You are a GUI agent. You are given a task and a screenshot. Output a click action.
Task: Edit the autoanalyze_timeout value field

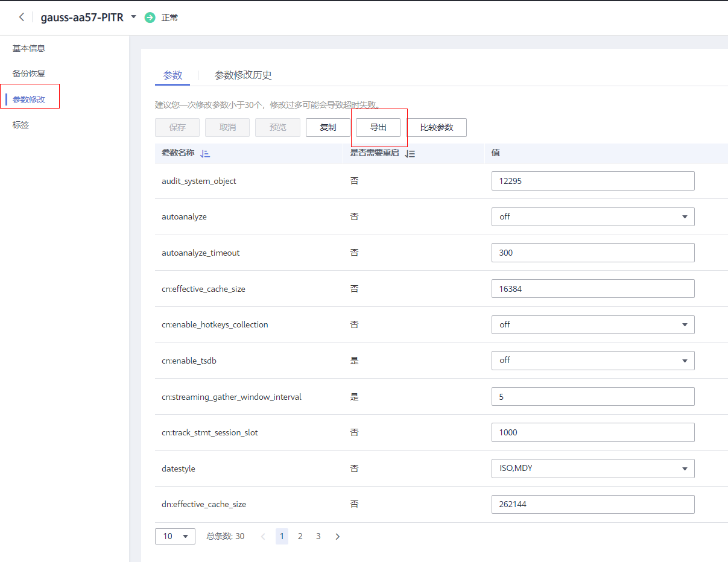coord(593,253)
